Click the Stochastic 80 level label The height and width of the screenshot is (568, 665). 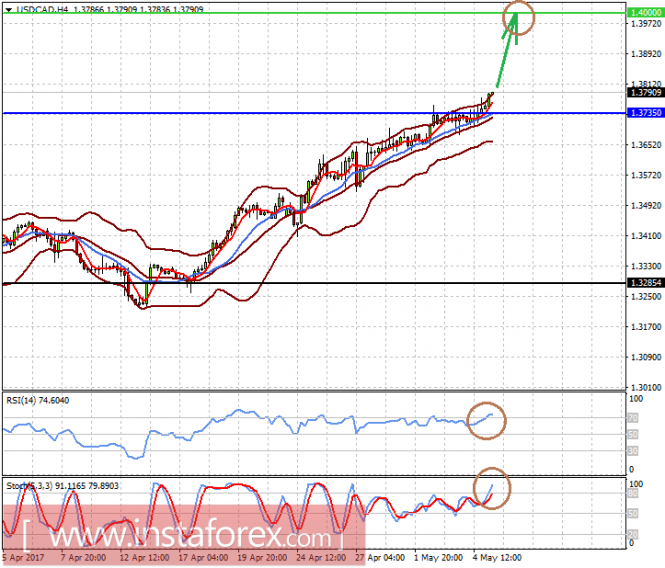(x=633, y=493)
